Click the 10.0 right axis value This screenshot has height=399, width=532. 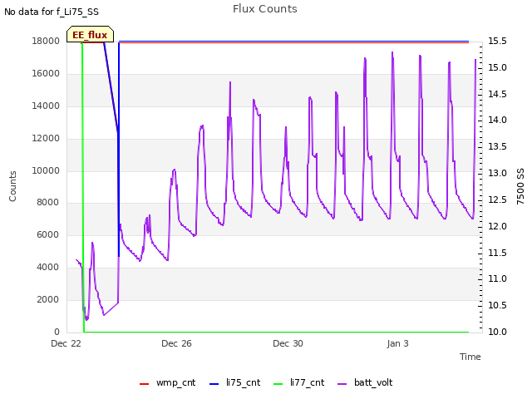tap(497, 332)
